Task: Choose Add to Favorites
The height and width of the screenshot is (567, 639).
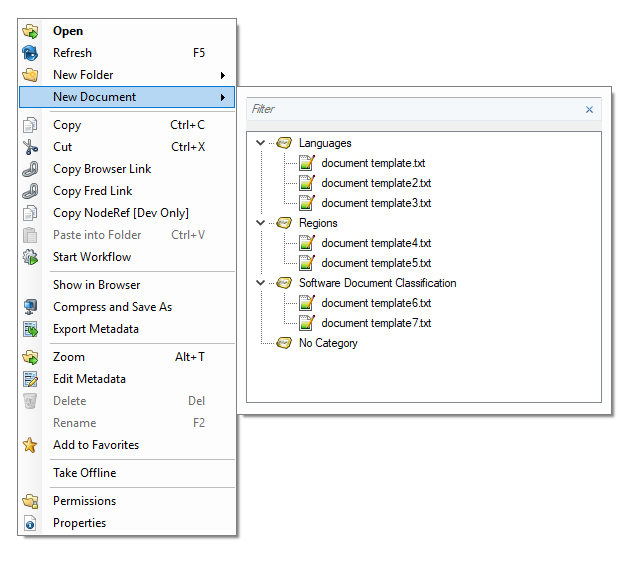Action: tap(127, 445)
